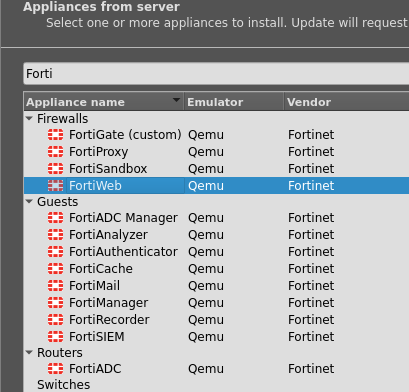Select the FortiAuthenticator appliance name
Screen dimensions: 409x392
point(123,252)
